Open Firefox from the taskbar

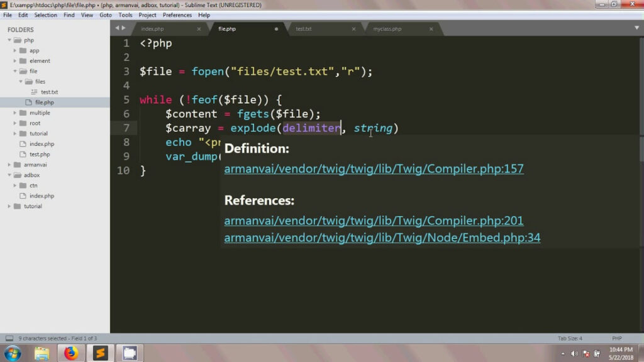[70, 353]
